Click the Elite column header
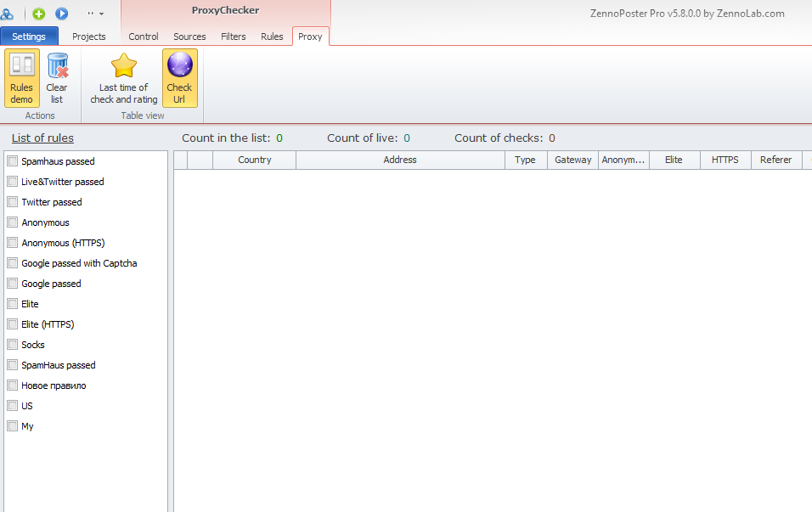This screenshot has width=812, height=512. pos(674,160)
